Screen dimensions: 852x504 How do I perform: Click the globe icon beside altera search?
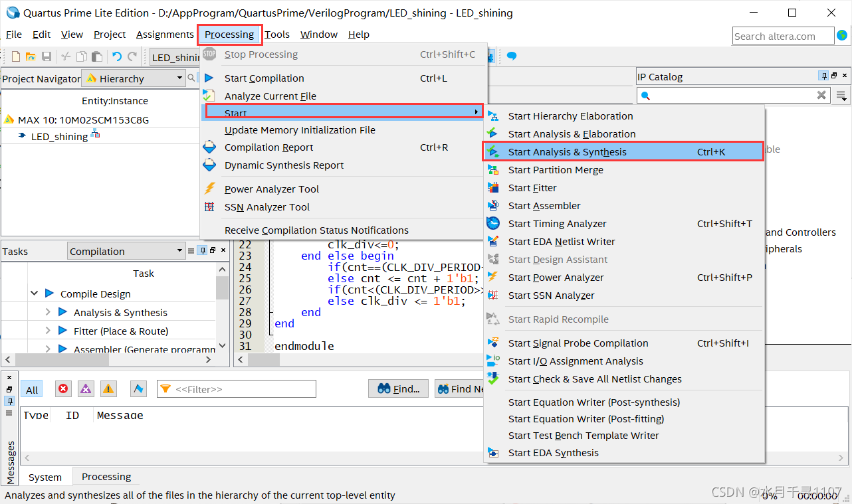tap(843, 36)
